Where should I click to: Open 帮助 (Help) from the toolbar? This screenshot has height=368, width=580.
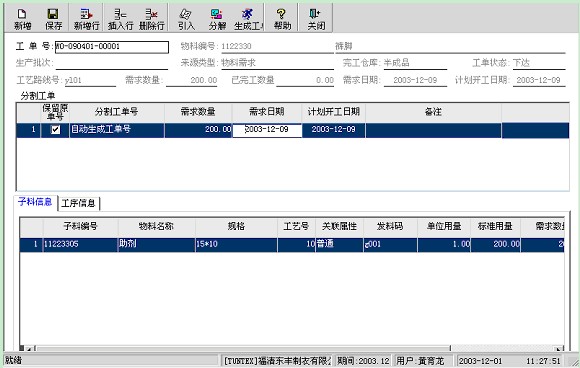[x=282, y=19]
